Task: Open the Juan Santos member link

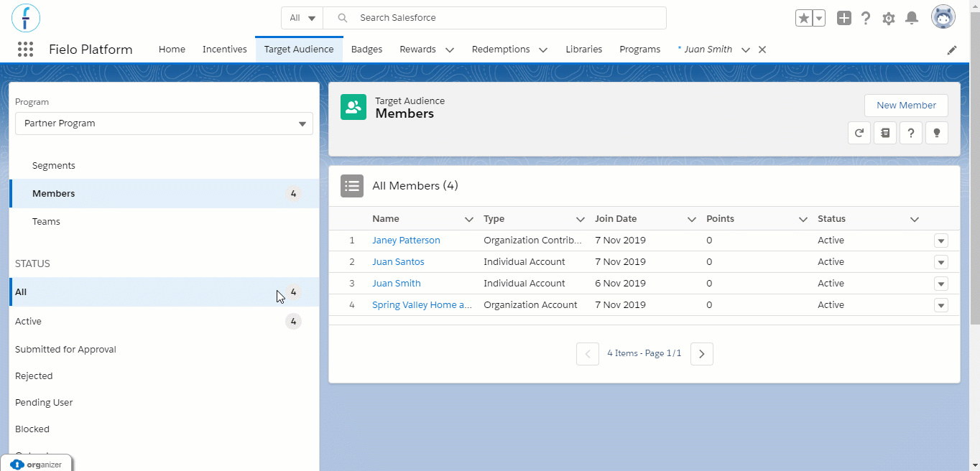Action: [x=398, y=262]
